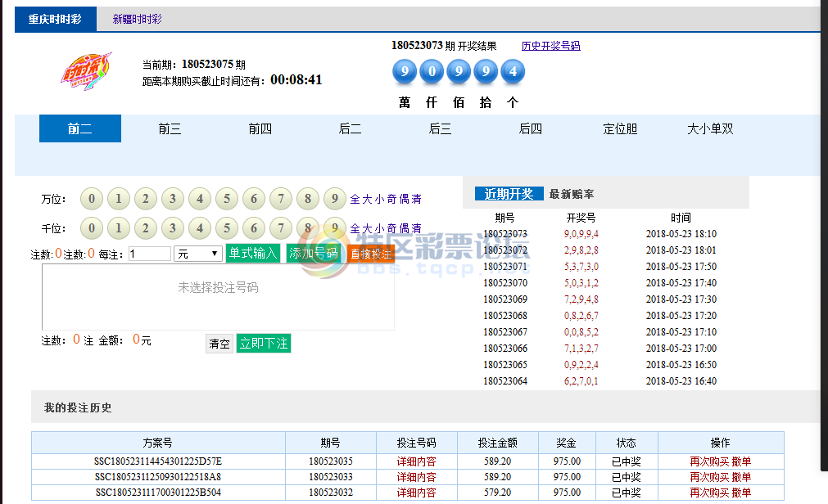Click the 单式输入 button
The image size is (828, 504).
click(x=253, y=254)
